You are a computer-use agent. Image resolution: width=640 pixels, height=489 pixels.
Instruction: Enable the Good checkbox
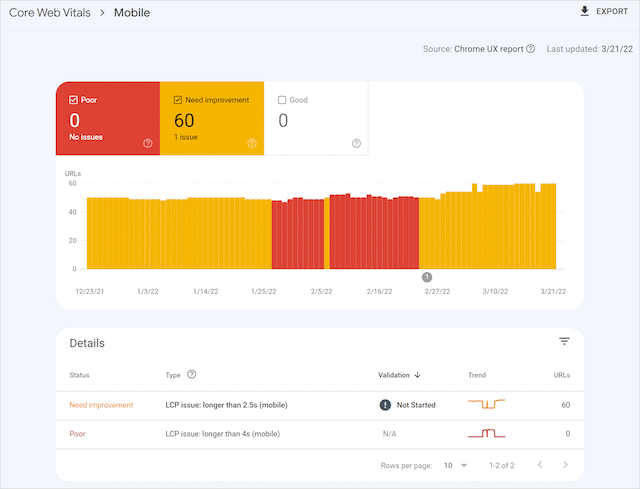click(282, 100)
